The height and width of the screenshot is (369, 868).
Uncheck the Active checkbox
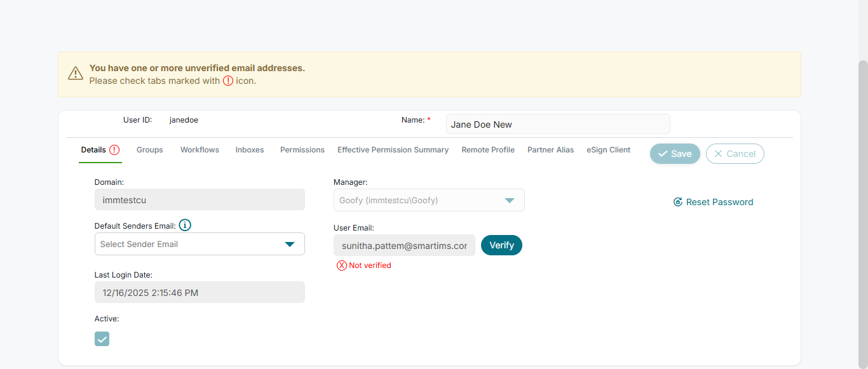pos(102,339)
